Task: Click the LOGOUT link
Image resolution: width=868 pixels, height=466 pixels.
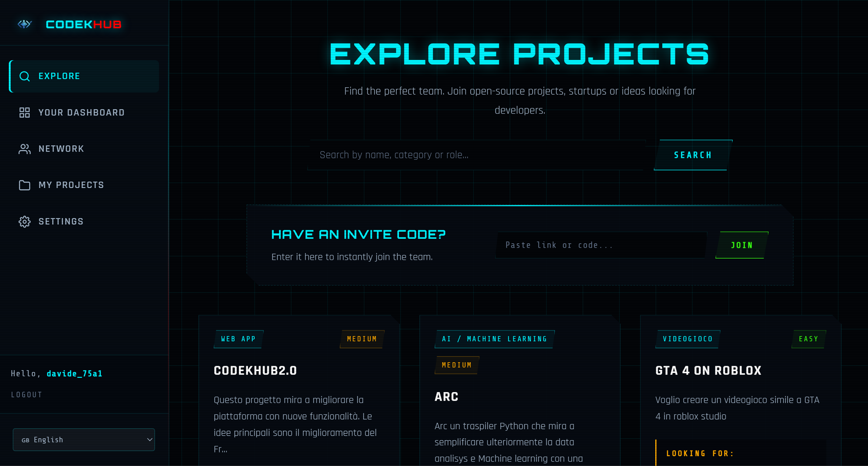Action: click(27, 394)
